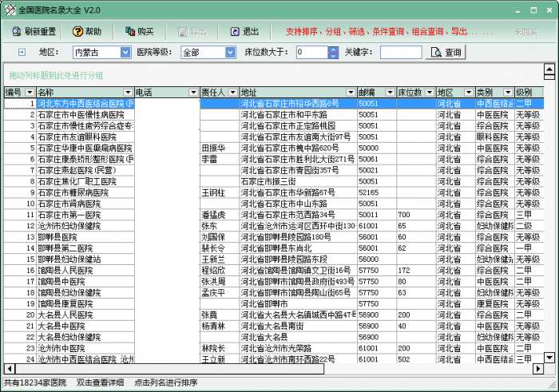Open filter arrow on 地区 column

469,93
